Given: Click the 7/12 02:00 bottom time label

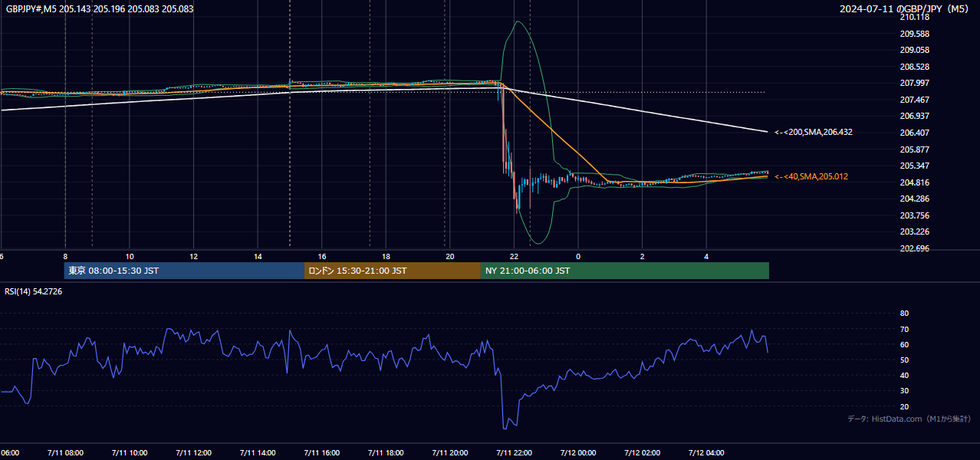Looking at the screenshot, I should (643, 453).
